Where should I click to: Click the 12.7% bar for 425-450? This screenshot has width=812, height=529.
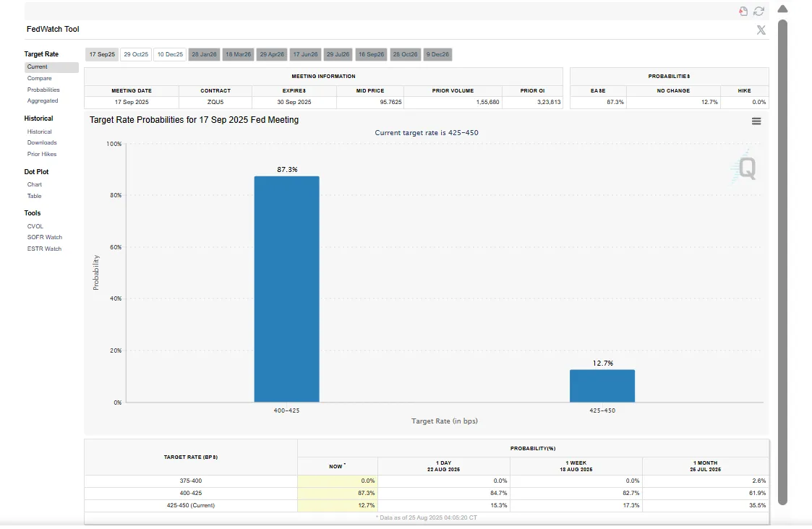point(602,386)
